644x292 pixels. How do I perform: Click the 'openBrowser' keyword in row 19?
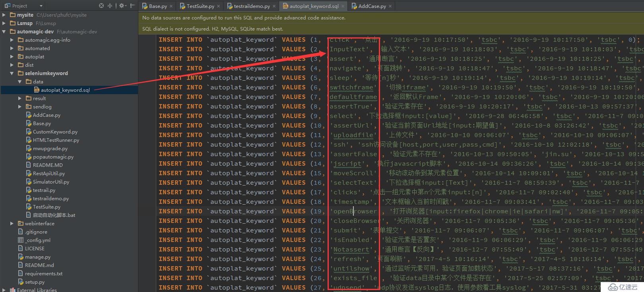tap(355, 211)
